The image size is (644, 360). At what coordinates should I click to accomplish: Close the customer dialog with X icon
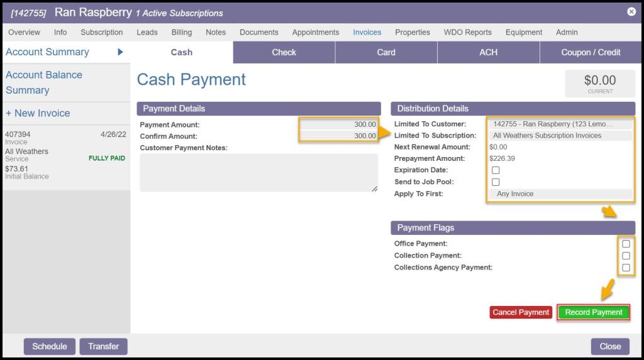[631, 11]
